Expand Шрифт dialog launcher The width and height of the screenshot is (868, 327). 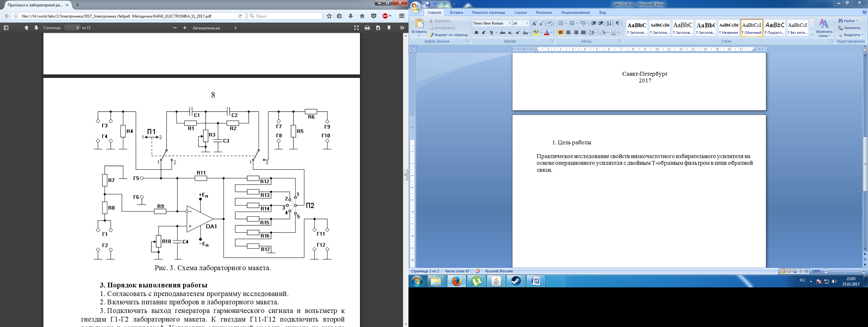click(x=552, y=41)
